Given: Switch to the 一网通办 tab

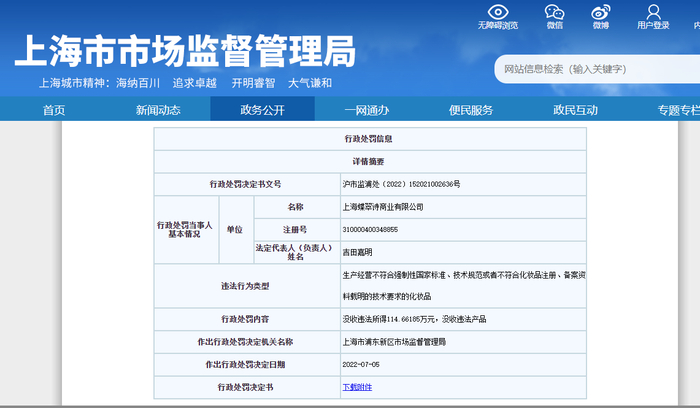Looking at the screenshot, I should (366, 110).
